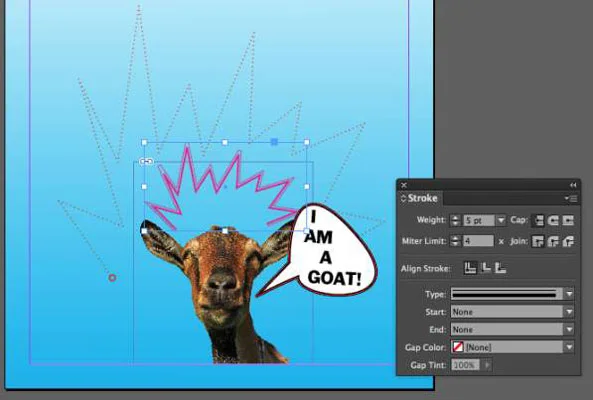Image resolution: width=593 pixels, height=400 pixels.
Task: Open the stroke Type dropdown
Action: pos(569,294)
